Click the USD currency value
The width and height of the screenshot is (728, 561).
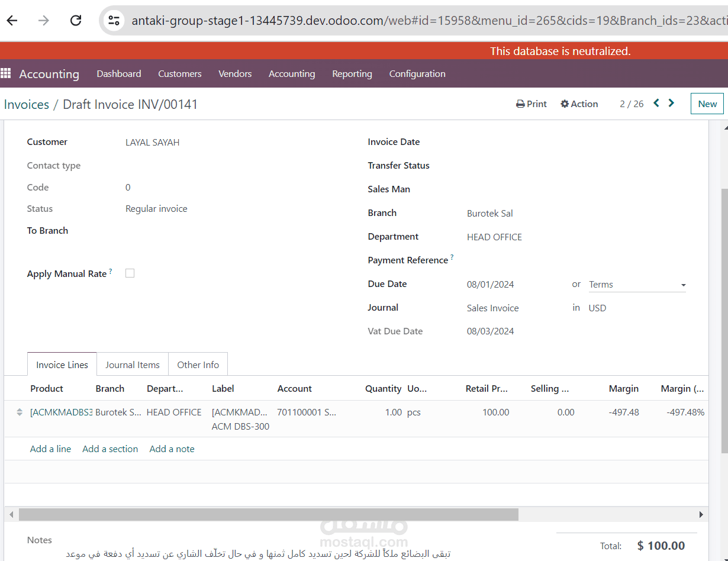point(597,308)
